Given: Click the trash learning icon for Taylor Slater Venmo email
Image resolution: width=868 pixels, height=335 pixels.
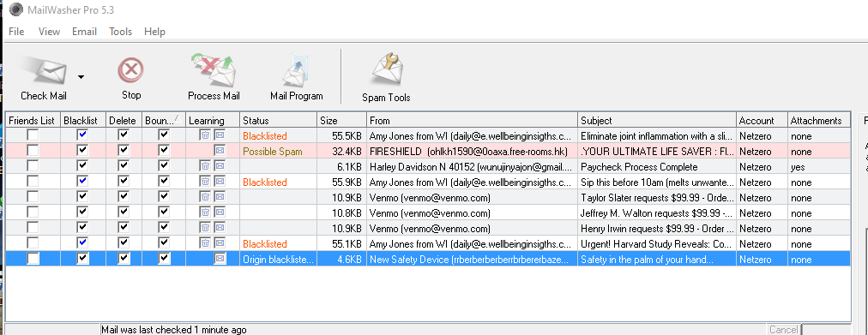Looking at the screenshot, I should (x=205, y=197).
